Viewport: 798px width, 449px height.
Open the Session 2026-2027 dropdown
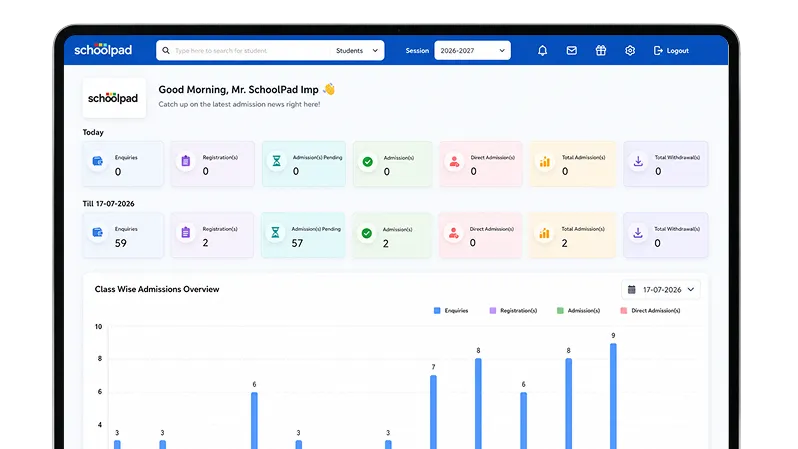(472, 50)
